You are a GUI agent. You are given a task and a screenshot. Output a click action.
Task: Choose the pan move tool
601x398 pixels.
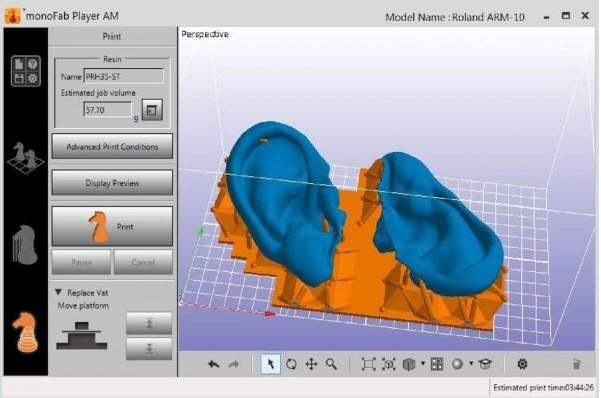311,364
